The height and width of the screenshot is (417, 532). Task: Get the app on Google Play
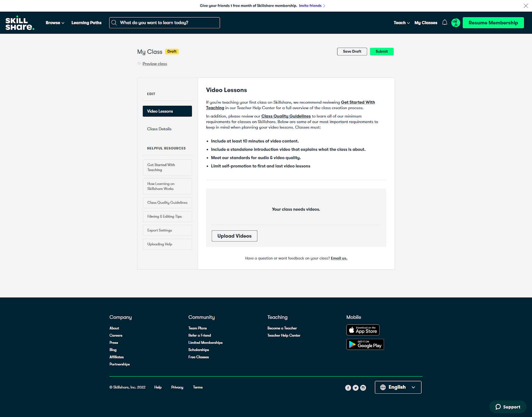[365, 344]
